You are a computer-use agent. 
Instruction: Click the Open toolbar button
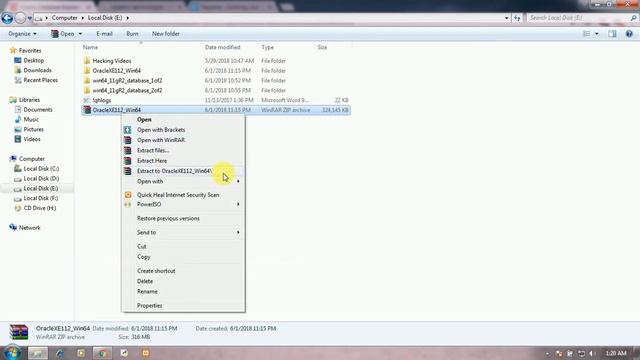pyautogui.click(x=62, y=34)
